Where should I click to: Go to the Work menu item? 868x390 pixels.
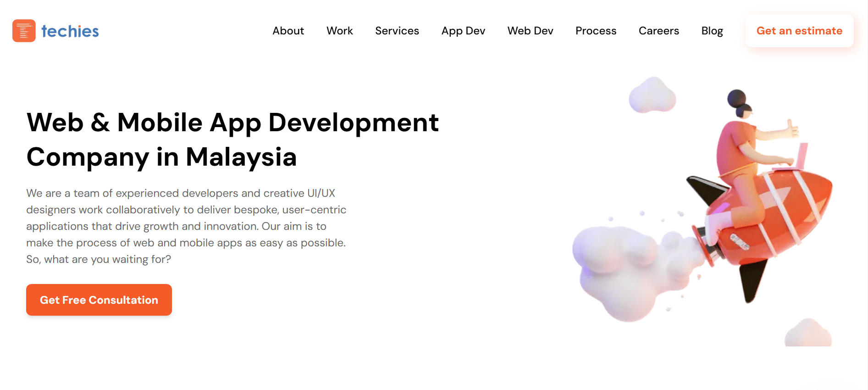pos(339,31)
